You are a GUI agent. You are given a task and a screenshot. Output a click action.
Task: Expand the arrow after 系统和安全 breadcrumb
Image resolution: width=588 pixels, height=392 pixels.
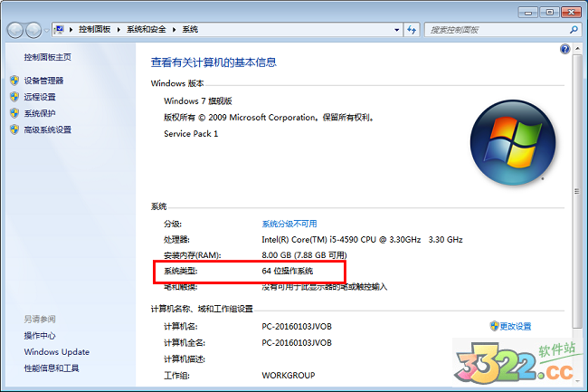pos(174,30)
